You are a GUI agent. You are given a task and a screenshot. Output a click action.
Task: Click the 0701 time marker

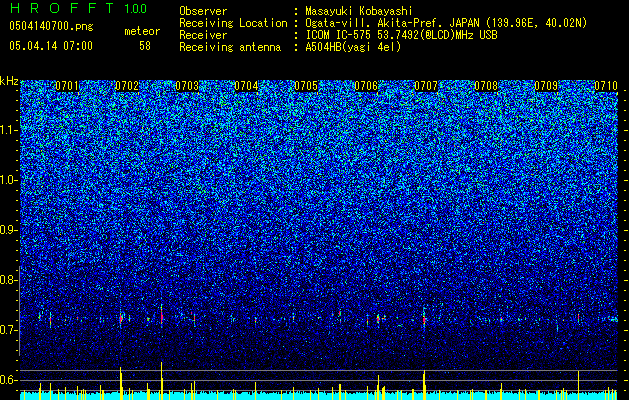pyautogui.click(x=67, y=86)
